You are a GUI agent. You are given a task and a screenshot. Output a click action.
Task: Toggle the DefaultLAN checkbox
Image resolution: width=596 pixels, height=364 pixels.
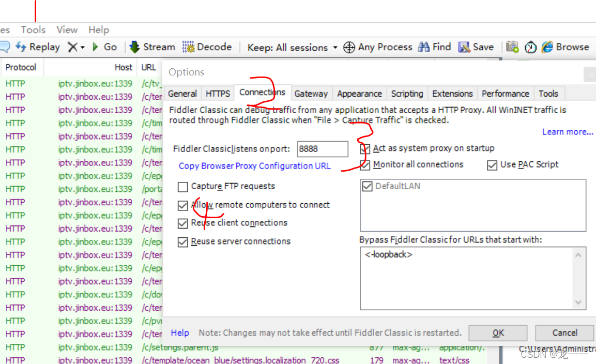[x=367, y=186]
